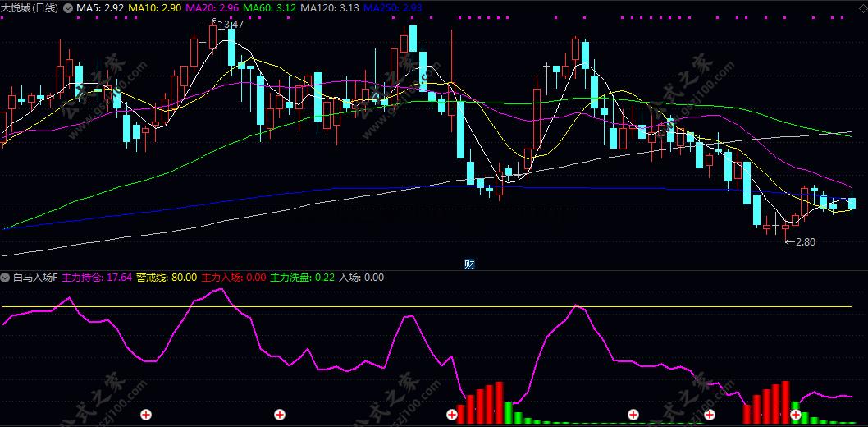Viewport: 868px width, 427px height.
Task: Select the yellow 80 warning line
Action: coord(427,306)
